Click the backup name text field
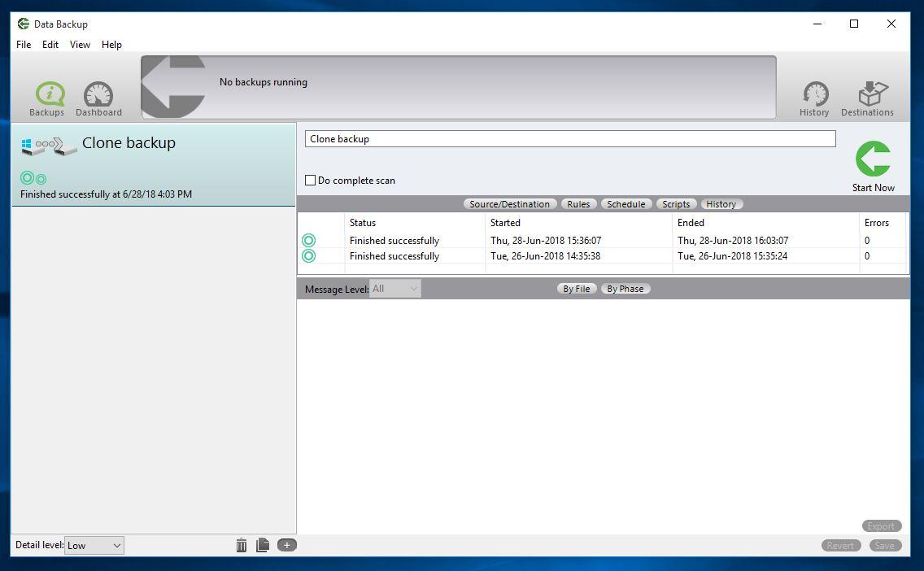 [569, 139]
